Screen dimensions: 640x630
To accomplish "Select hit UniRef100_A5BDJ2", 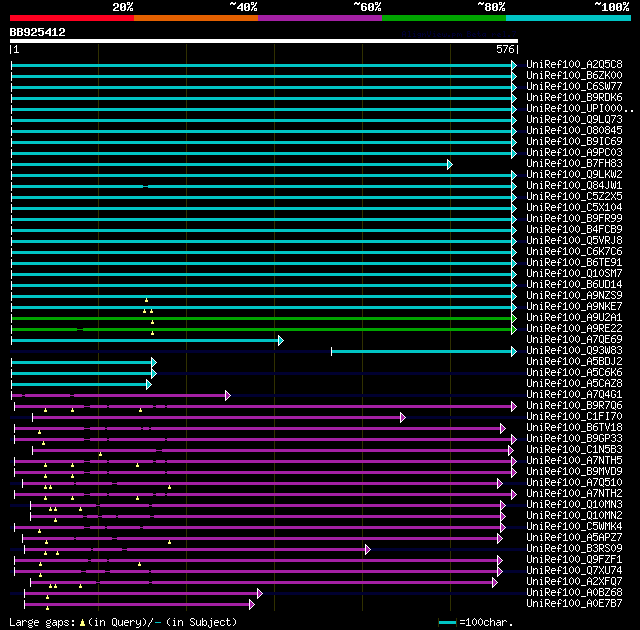I will click(574, 362).
